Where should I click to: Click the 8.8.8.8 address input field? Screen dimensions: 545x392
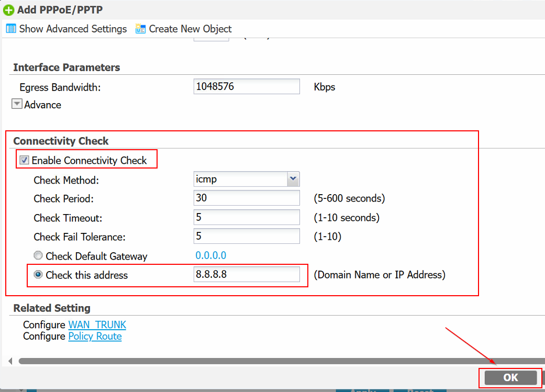click(x=246, y=274)
